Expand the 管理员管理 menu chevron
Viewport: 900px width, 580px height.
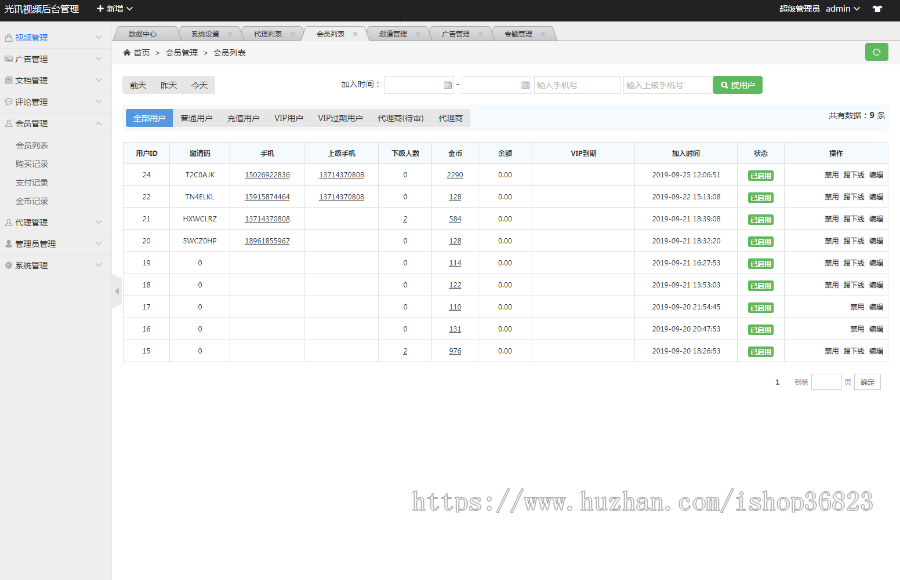click(99, 243)
